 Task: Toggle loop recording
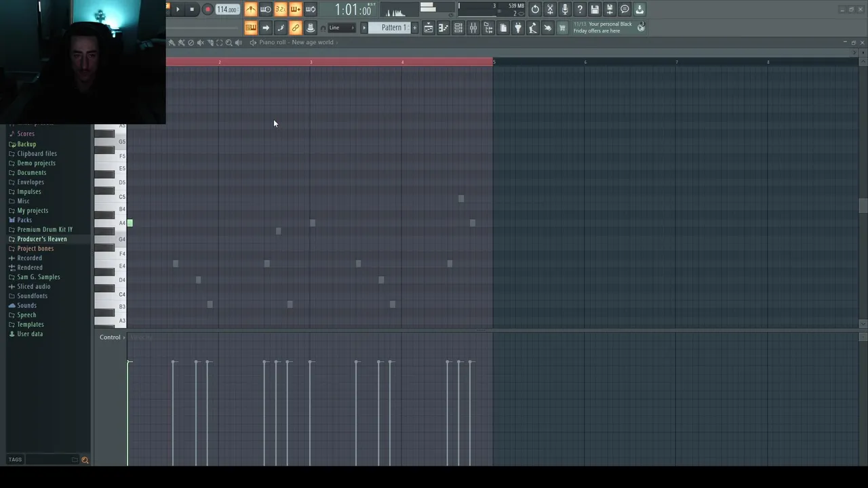point(311,9)
